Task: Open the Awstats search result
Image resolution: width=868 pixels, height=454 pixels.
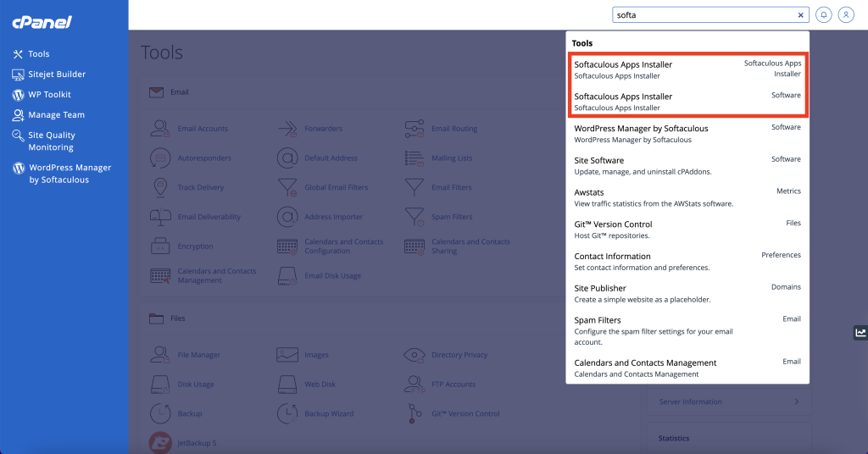Action: coord(687,197)
